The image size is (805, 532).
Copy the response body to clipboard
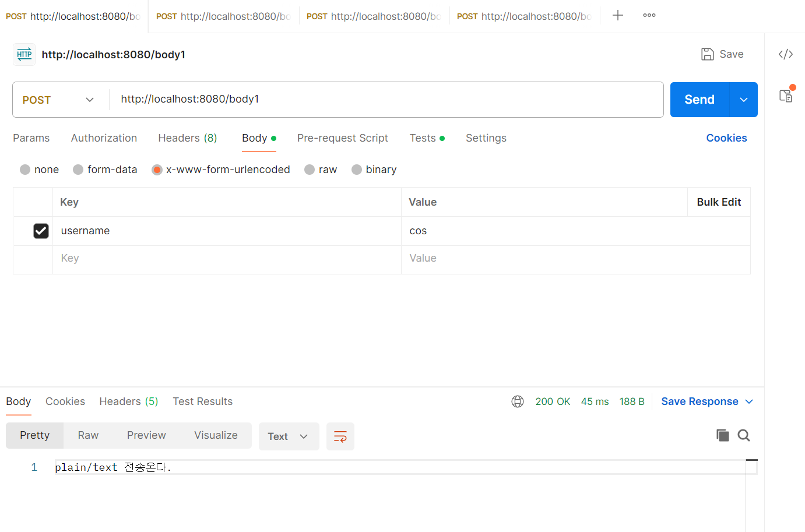click(x=723, y=435)
